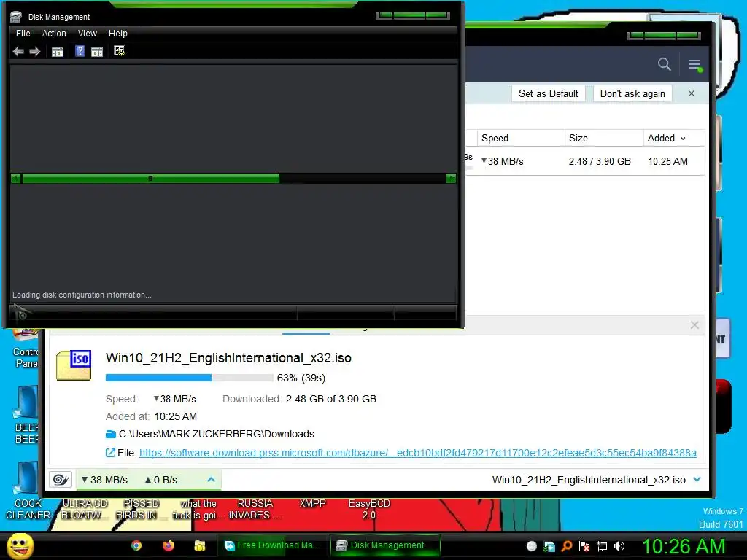The width and height of the screenshot is (747, 560).
Task: Close the download details panel
Action: (x=694, y=325)
